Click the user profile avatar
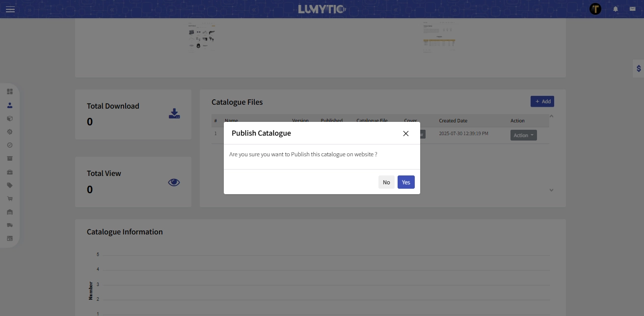Screen dimensions: 644x316 coord(595,9)
